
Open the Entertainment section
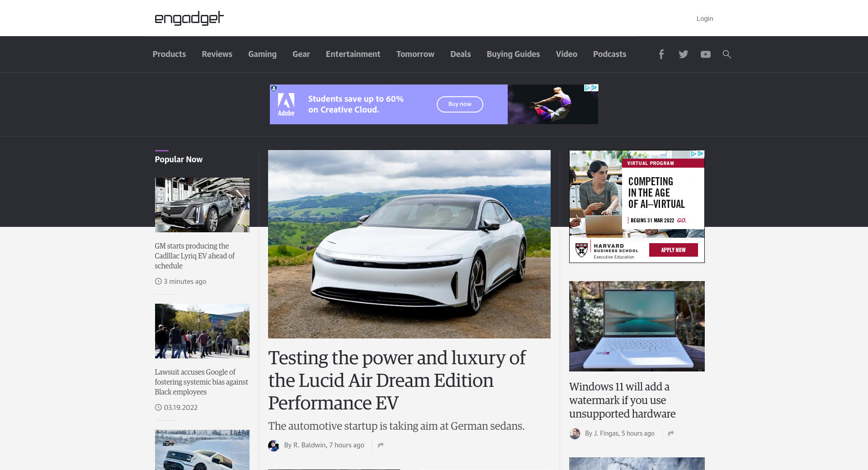(x=353, y=54)
